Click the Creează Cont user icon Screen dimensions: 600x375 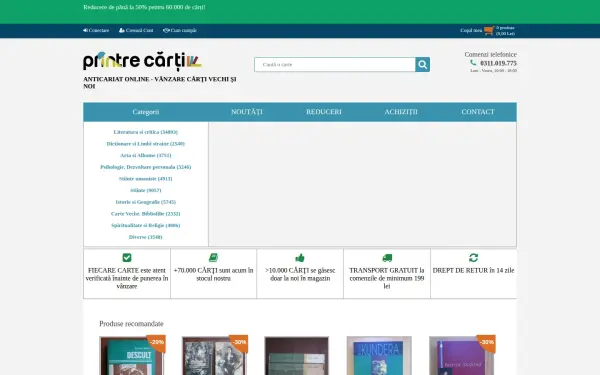click(121, 30)
